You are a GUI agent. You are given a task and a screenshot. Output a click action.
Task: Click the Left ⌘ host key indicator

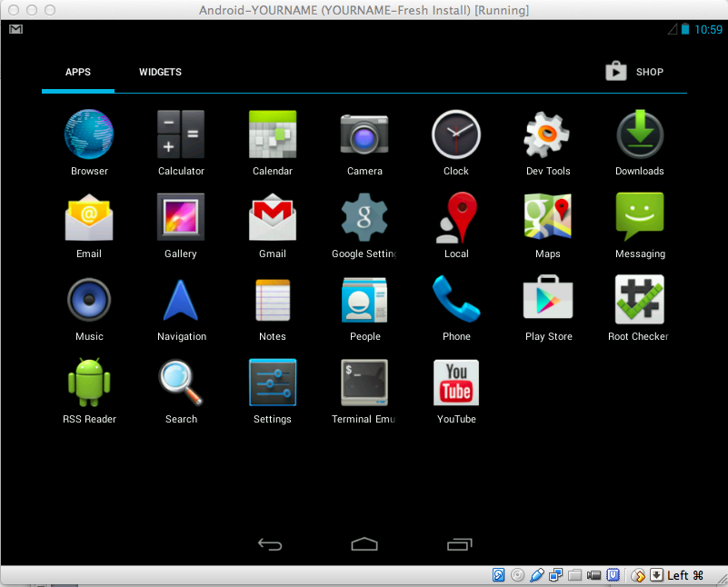point(685,575)
